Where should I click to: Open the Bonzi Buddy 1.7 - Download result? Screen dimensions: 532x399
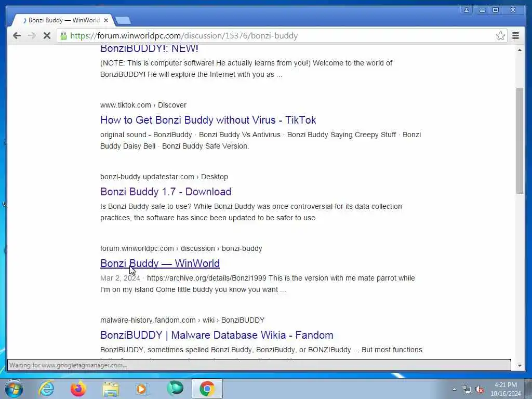166,191
